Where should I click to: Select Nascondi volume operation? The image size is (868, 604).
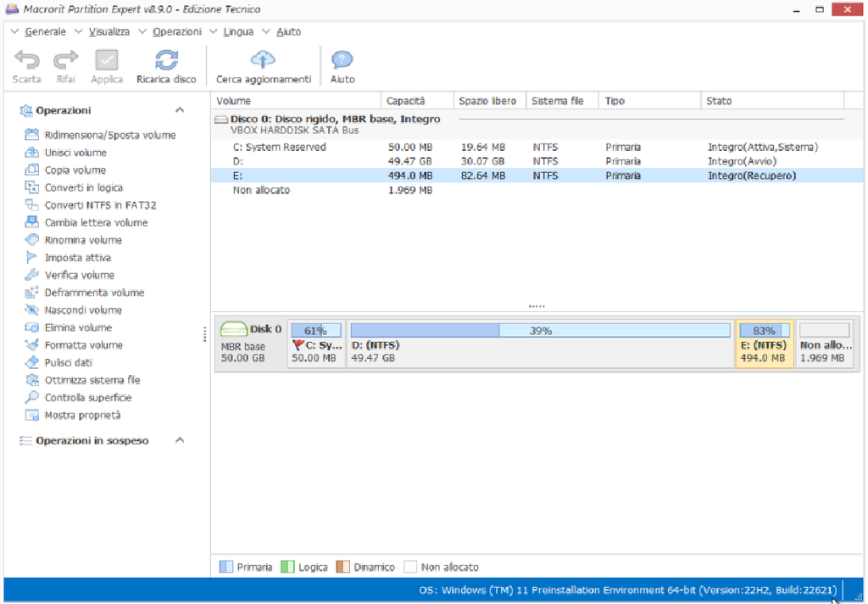coord(74,310)
